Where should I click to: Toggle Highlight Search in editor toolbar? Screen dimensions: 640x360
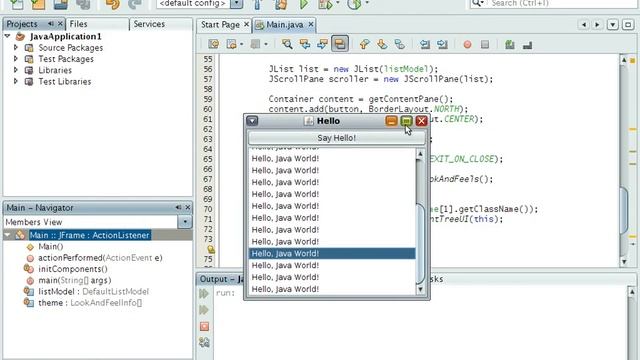340,44
